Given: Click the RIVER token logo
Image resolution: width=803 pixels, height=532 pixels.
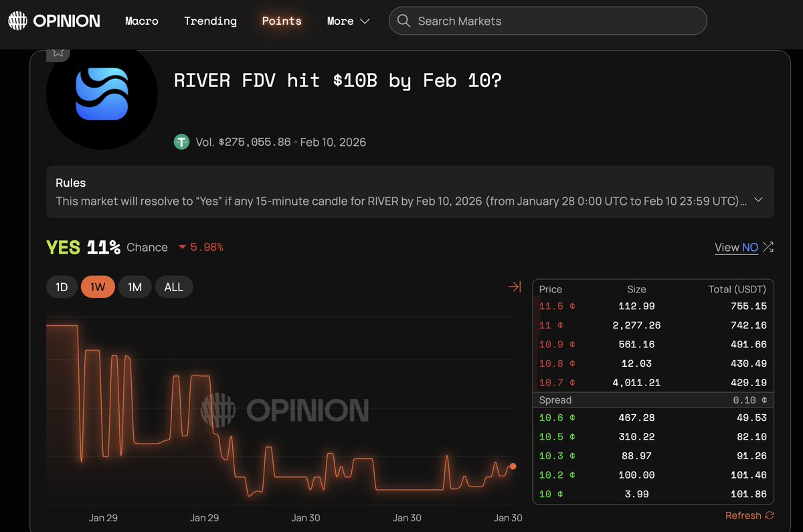Looking at the screenshot, I should click(102, 94).
